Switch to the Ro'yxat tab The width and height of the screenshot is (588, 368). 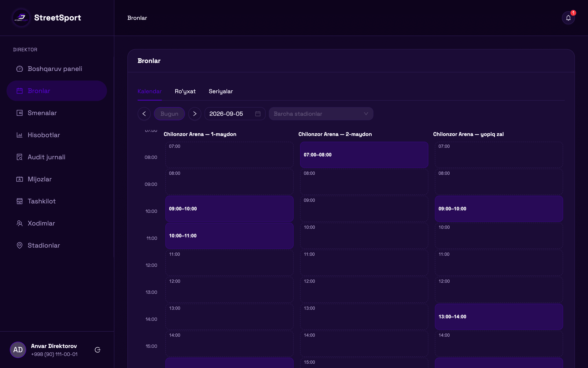[185, 92]
